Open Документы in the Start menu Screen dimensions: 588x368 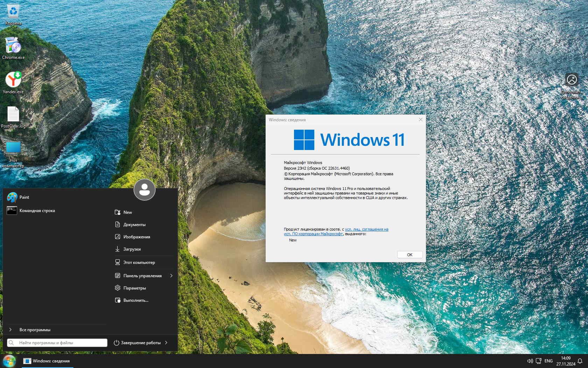point(144,224)
